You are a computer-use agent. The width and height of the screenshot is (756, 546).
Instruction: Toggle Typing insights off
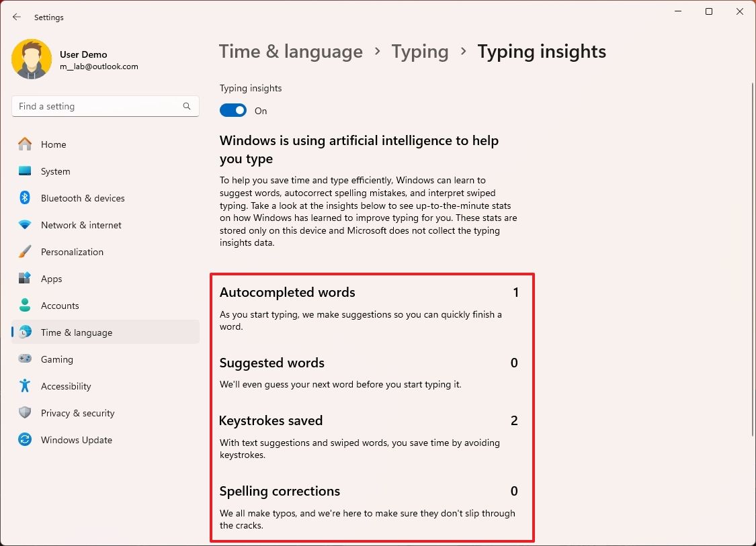click(x=233, y=110)
